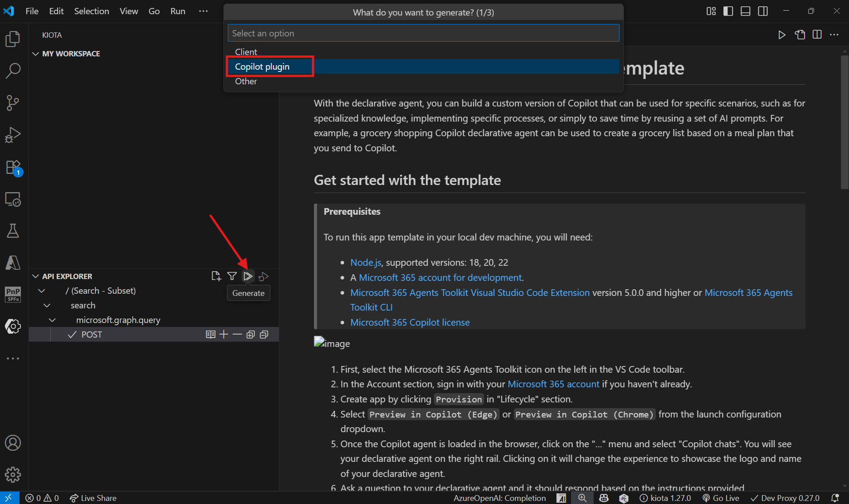Toggle the secondary side bar layout button
Viewport: 849px width, 504px height.
[763, 11]
